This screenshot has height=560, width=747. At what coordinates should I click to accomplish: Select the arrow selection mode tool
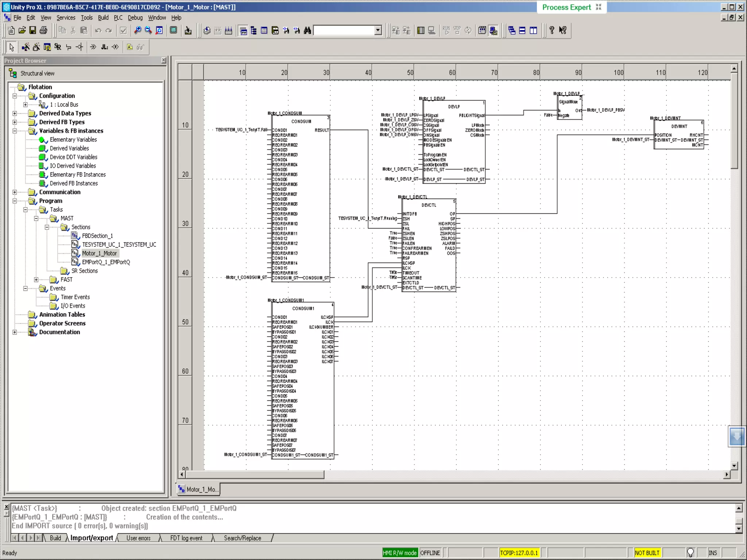11,47
